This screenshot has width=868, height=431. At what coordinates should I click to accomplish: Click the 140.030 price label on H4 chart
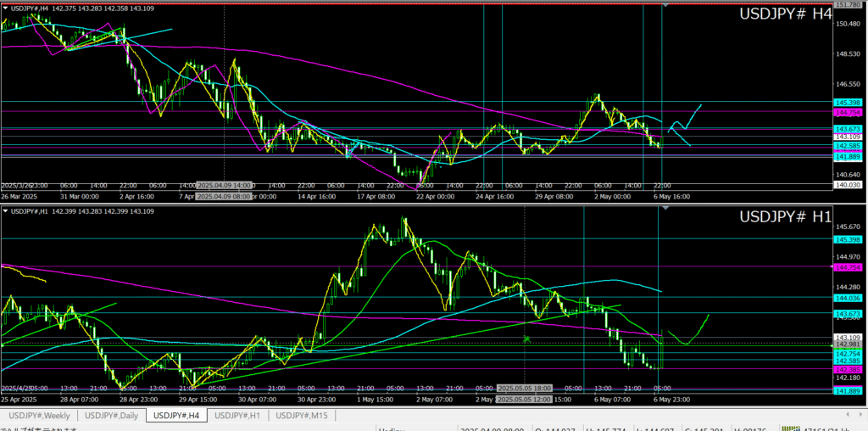click(848, 184)
